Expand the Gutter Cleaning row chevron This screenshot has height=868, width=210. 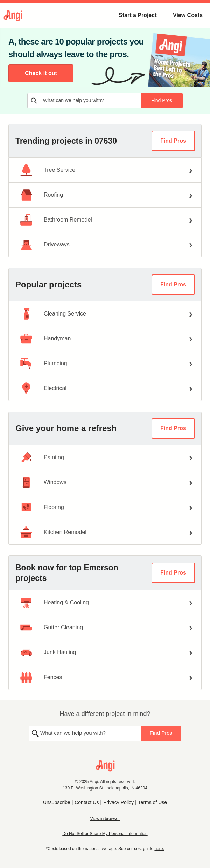(x=191, y=628)
